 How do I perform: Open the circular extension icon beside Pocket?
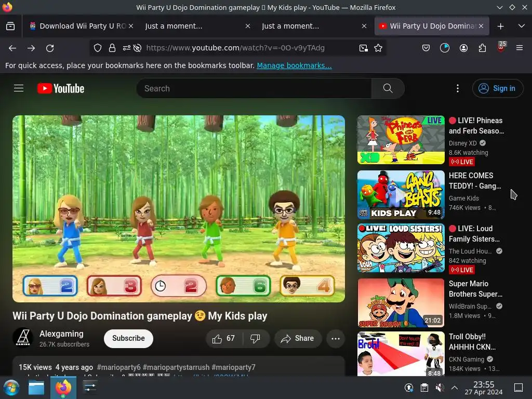(445, 48)
